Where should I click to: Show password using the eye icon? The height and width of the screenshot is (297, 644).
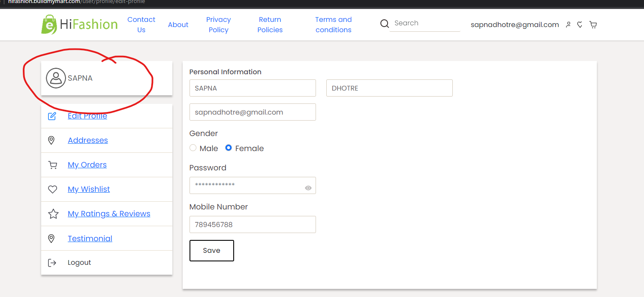308,188
